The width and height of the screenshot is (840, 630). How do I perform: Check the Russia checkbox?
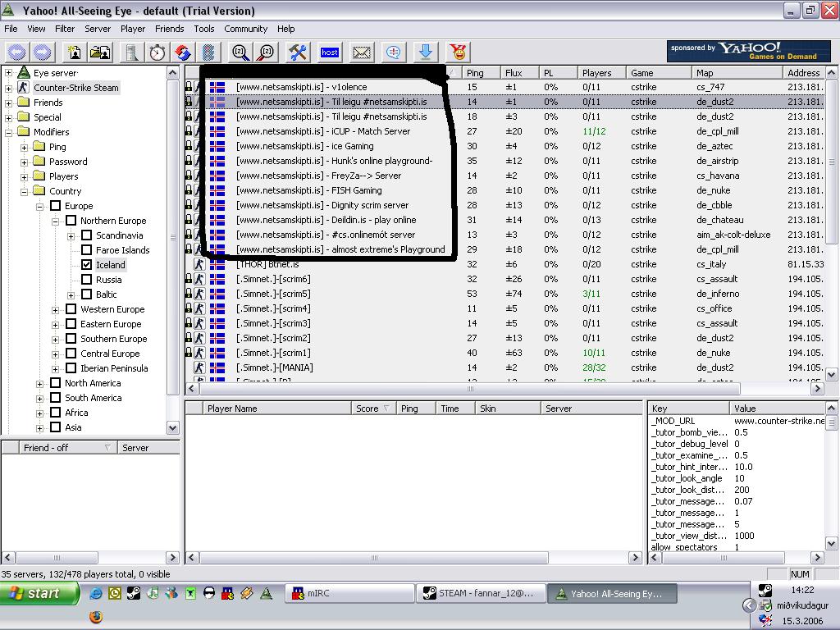86,279
